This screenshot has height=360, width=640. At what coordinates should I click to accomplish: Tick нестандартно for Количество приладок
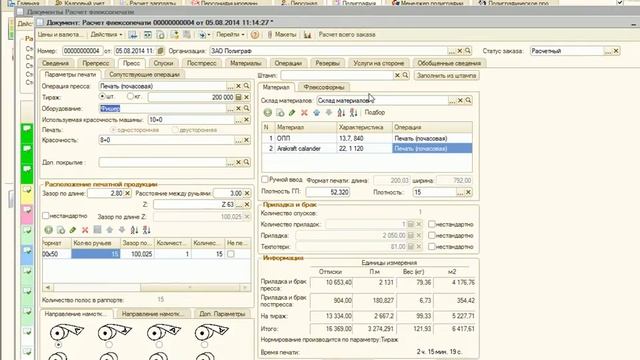(x=431, y=224)
